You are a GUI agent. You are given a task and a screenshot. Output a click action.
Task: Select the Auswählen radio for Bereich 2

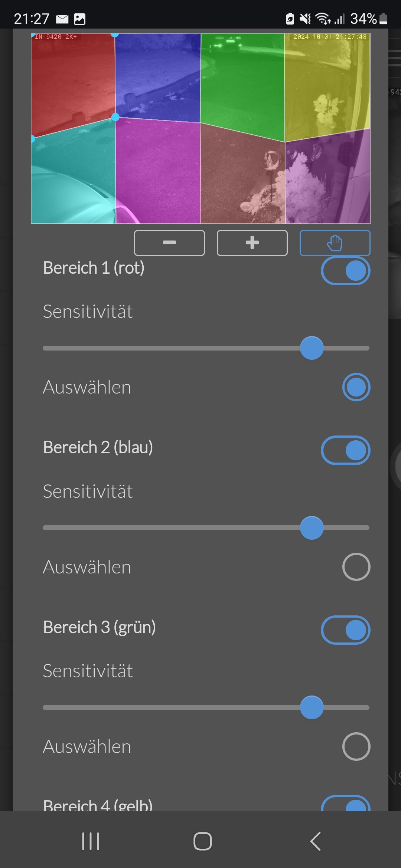click(x=356, y=567)
